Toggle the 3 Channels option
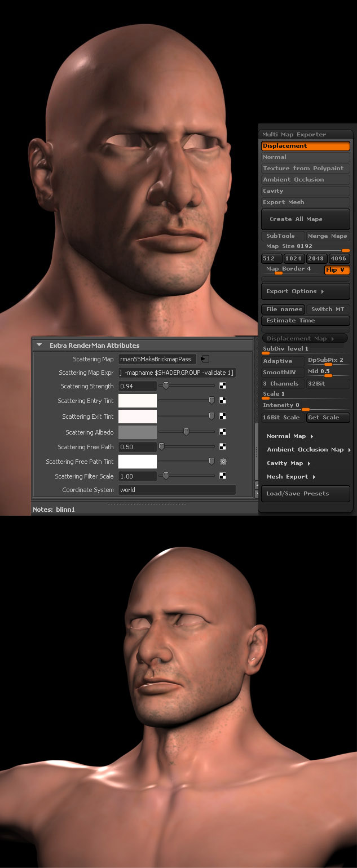This screenshot has height=868, width=357. tap(283, 384)
